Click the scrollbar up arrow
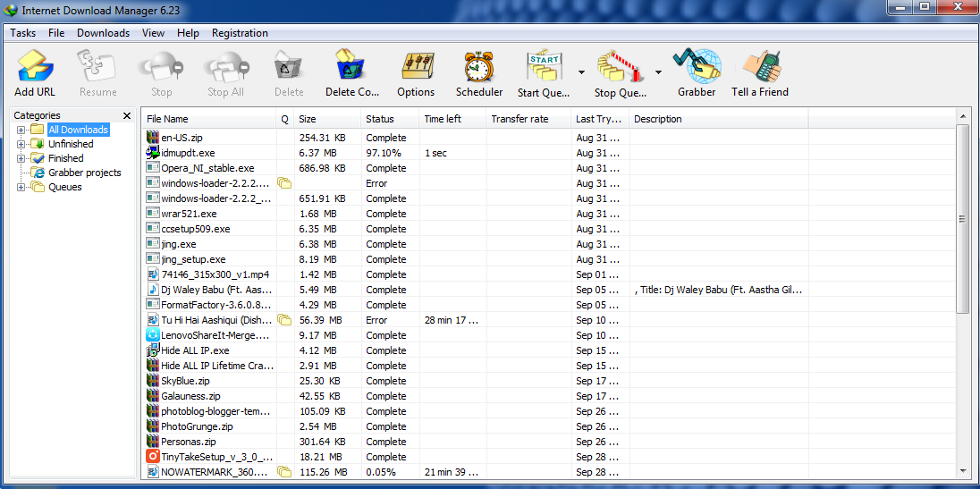Screen dimensions: 980x489 point(961,117)
